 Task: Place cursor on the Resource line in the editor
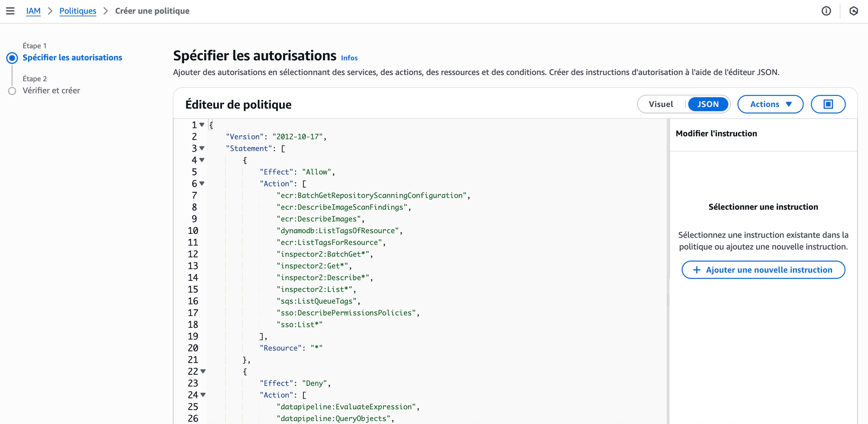coord(291,348)
